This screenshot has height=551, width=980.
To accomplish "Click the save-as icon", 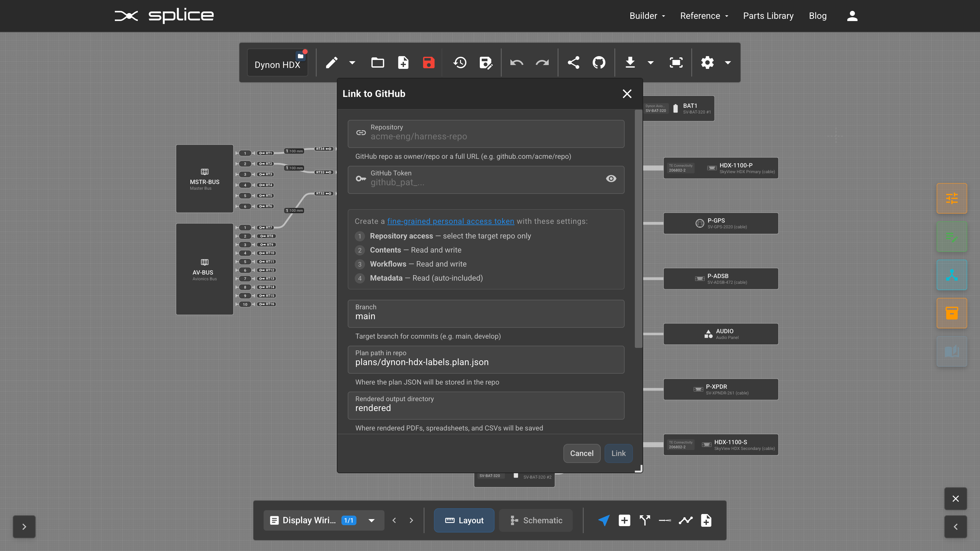I will (486, 62).
